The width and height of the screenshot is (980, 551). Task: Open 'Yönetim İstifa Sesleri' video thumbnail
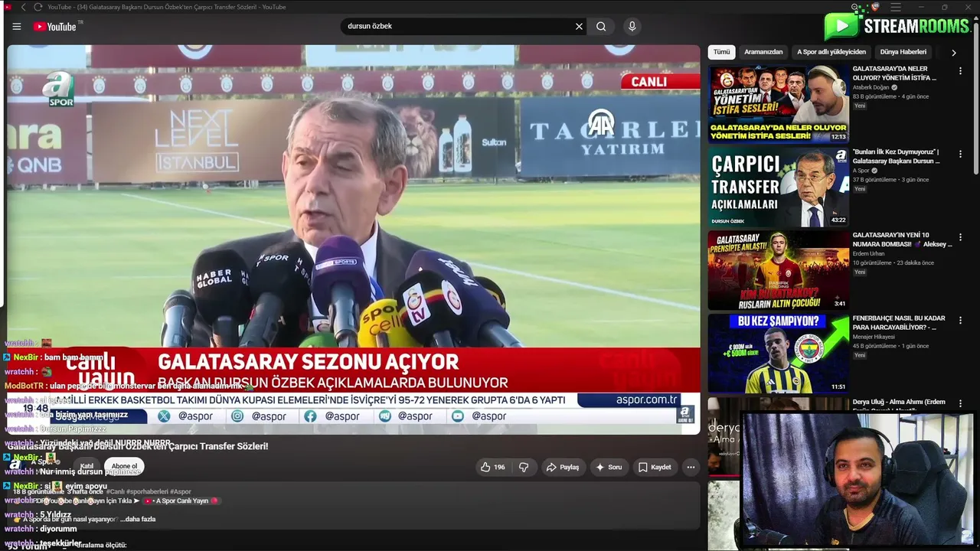[778, 104]
